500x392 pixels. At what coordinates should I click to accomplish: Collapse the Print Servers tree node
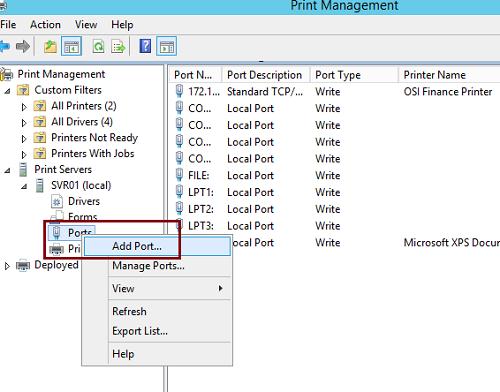click(x=7, y=171)
